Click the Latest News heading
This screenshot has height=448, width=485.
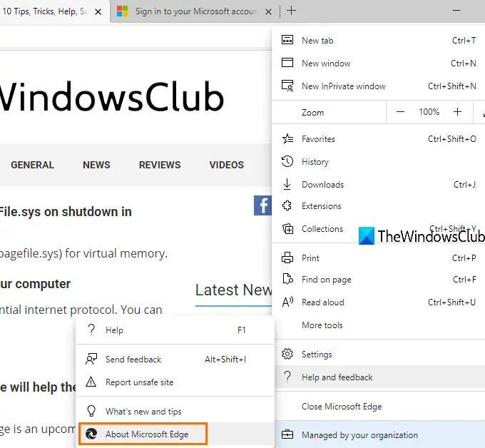[233, 290]
